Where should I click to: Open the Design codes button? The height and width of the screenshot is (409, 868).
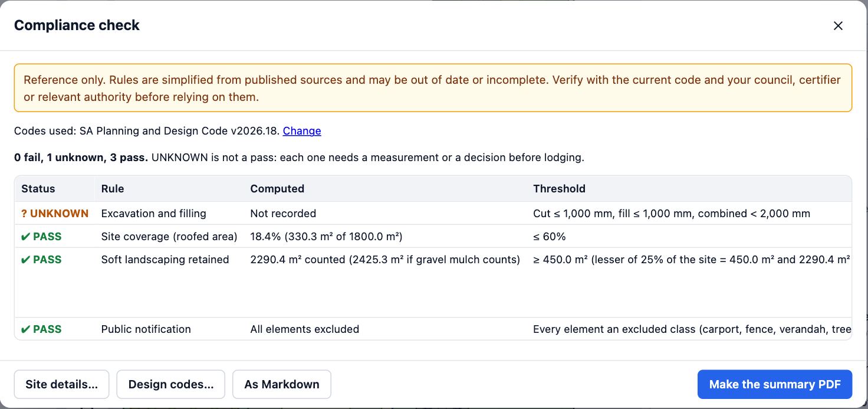[171, 384]
